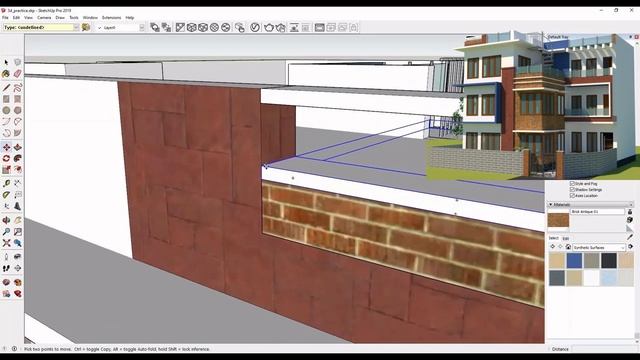Select the Freehand drawing tool

(x=18, y=87)
